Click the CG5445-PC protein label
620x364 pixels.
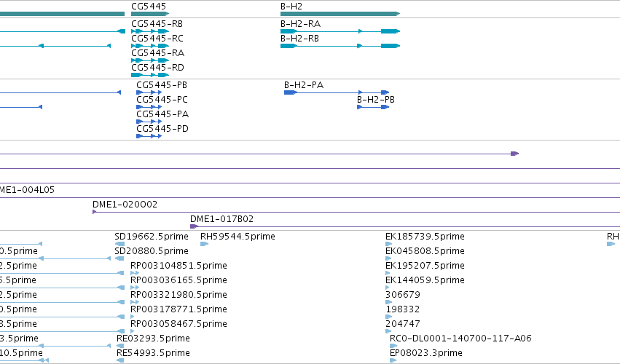(162, 100)
